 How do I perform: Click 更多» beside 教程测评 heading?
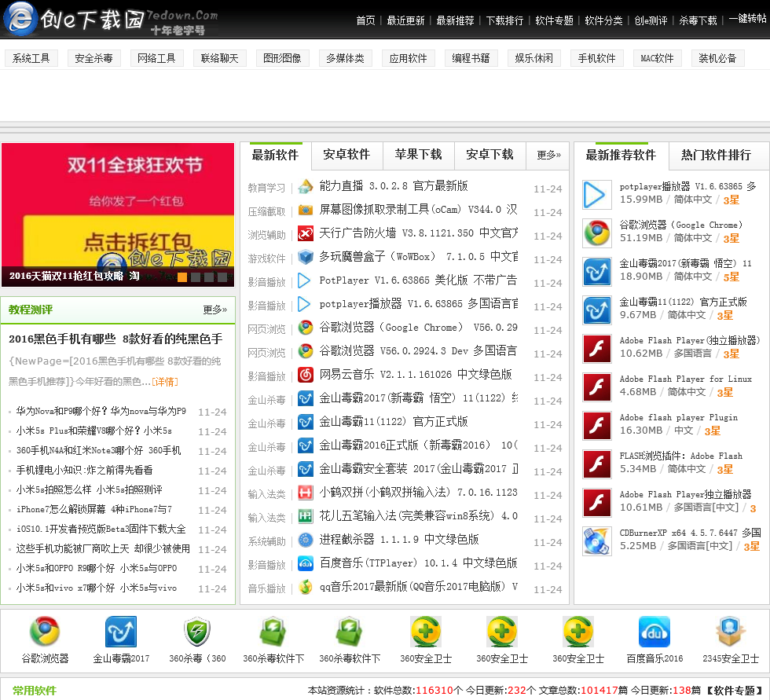(x=215, y=310)
